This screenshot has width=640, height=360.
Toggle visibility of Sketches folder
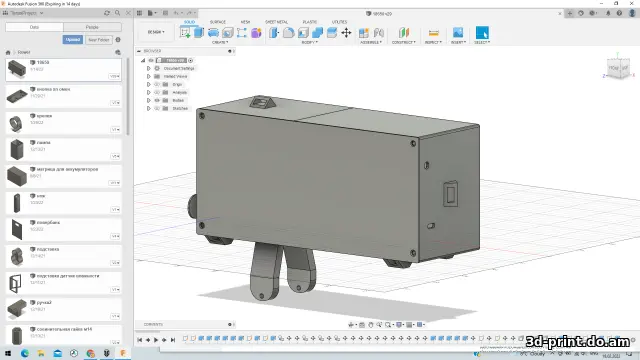click(157, 109)
